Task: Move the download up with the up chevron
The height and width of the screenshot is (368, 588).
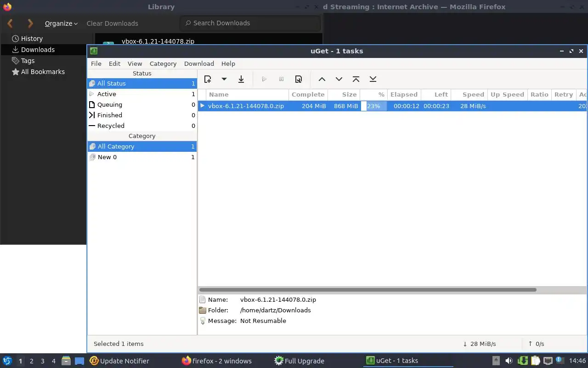Action: pos(322,79)
